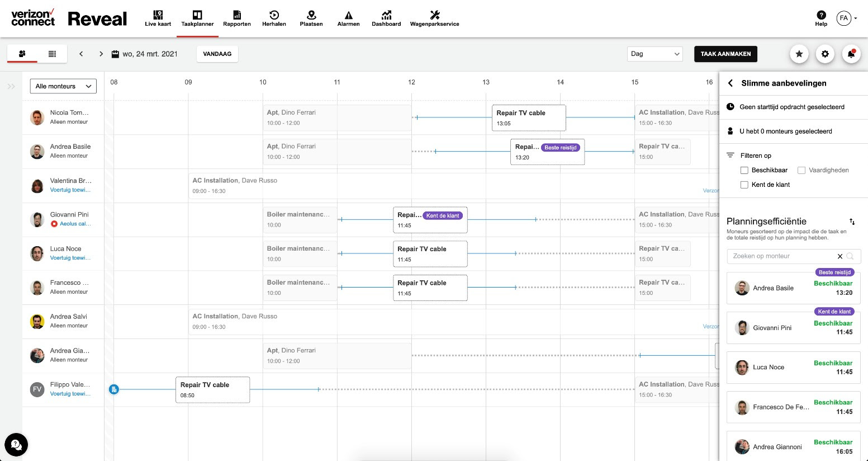
Task: Click the star favorites icon
Action: [x=799, y=54]
